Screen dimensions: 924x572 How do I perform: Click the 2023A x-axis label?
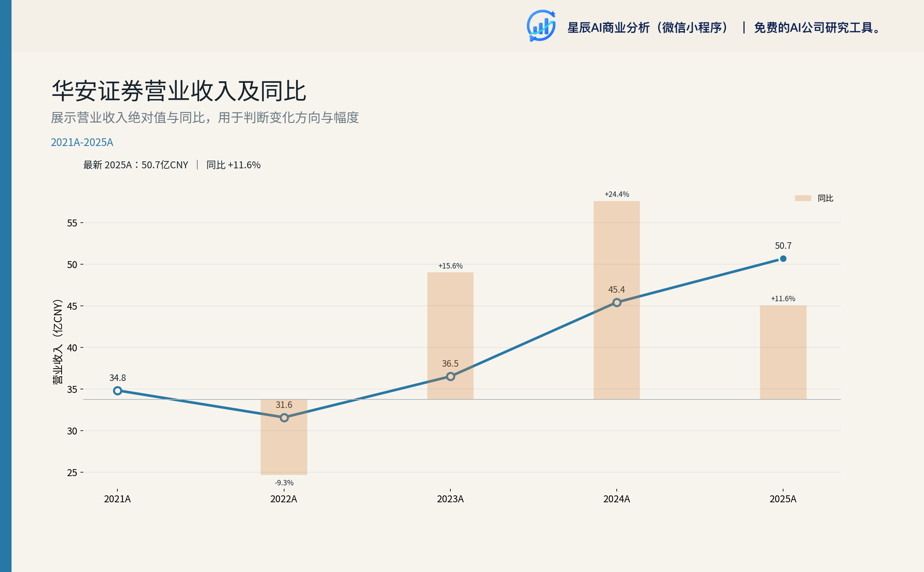(x=450, y=499)
